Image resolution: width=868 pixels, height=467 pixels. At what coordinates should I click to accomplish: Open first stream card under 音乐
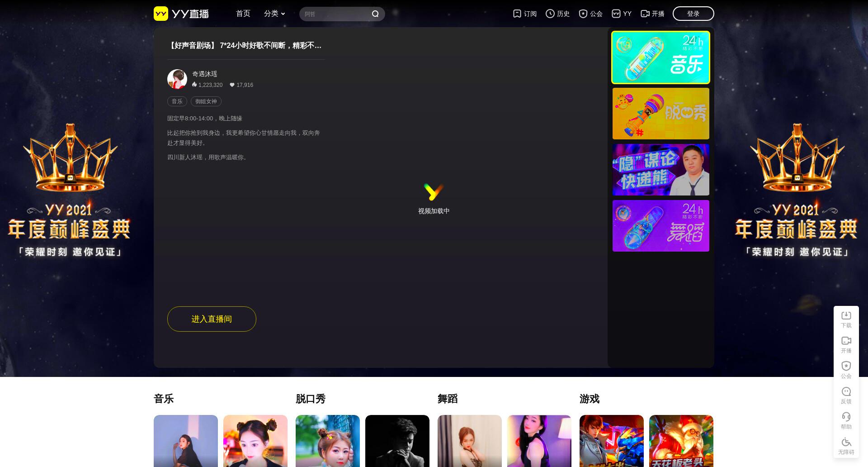186,441
